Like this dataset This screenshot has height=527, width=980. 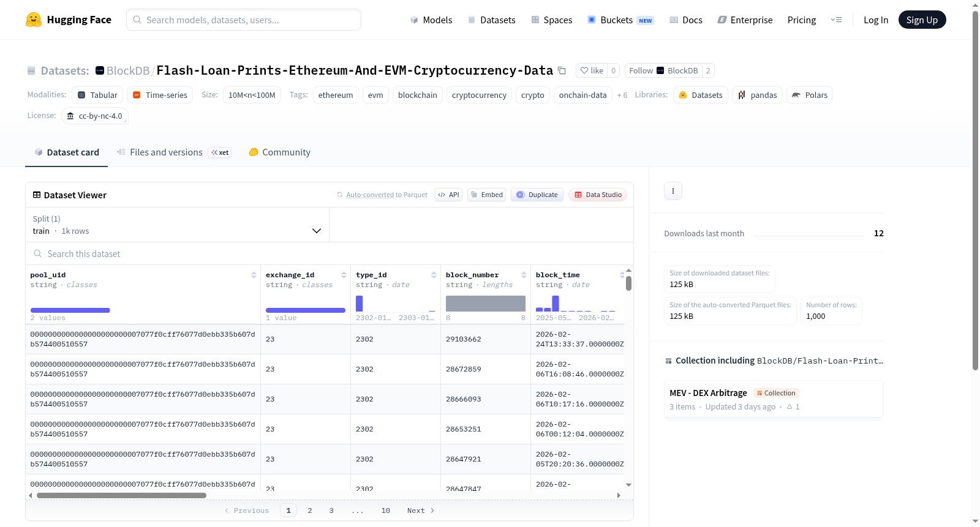coord(592,70)
